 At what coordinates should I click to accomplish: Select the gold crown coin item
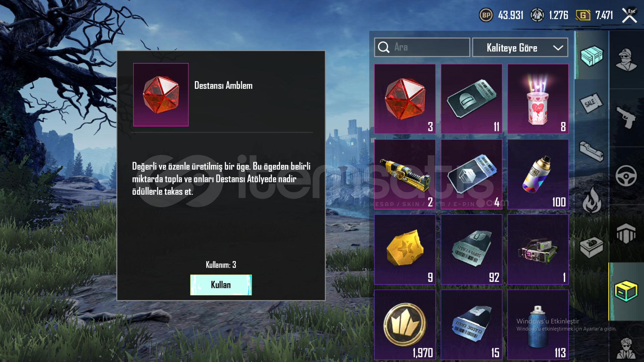pos(405,325)
